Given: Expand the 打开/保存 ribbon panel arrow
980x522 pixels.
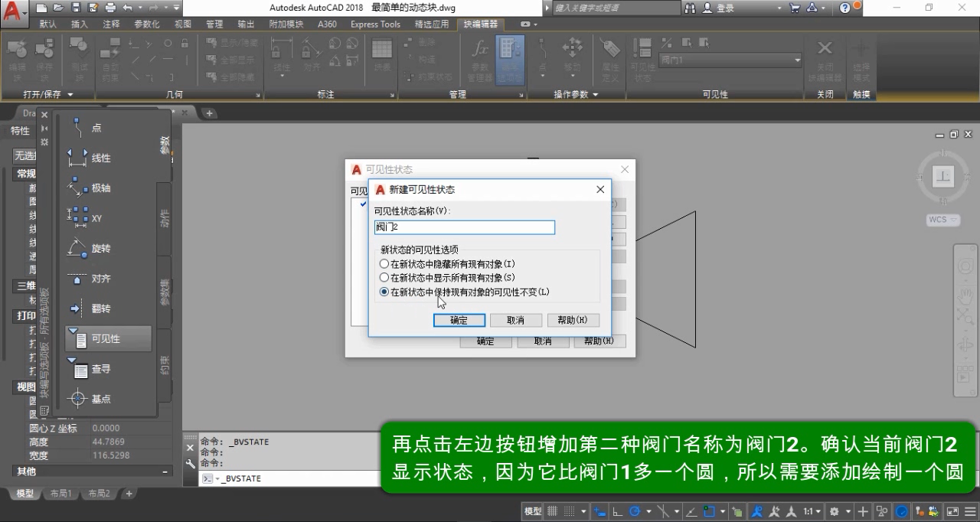Looking at the screenshot, I should tap(70, 94).
